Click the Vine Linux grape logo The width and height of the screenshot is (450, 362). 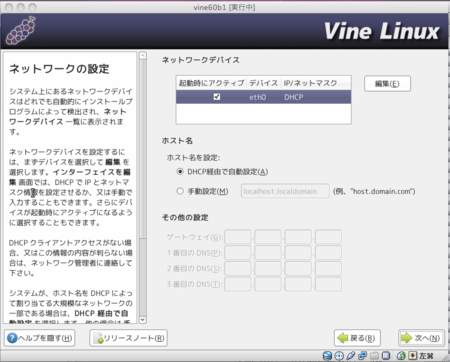pos(21,31)
